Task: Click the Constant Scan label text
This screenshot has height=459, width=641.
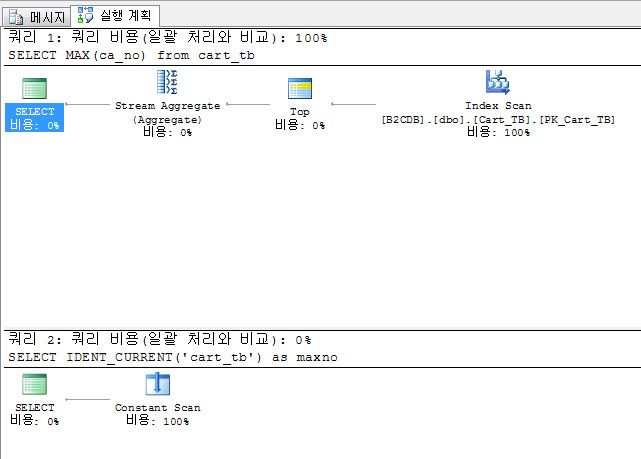Action: [157, 408]
